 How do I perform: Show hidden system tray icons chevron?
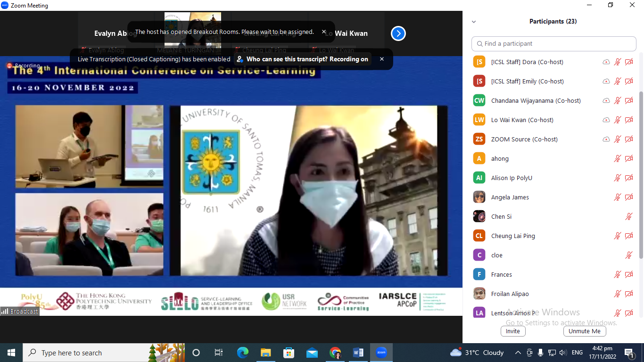[518, 353]
